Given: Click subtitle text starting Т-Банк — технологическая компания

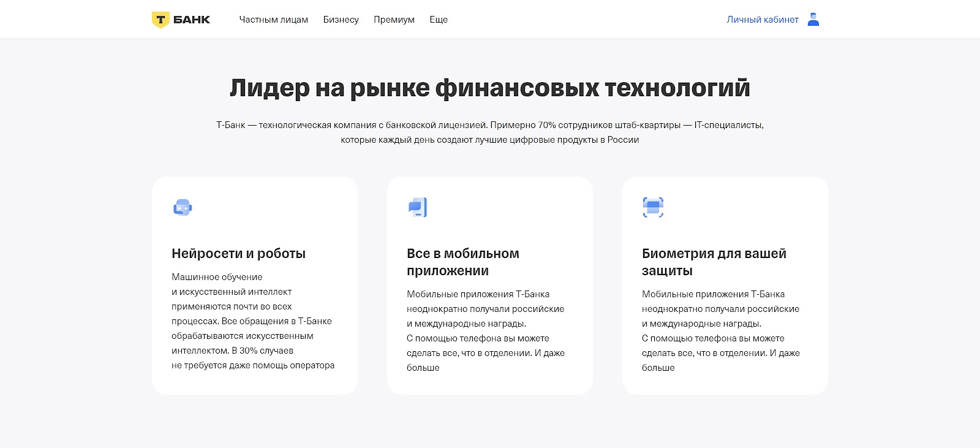Looking at the screenshot, I should click(x=490, y=132).
